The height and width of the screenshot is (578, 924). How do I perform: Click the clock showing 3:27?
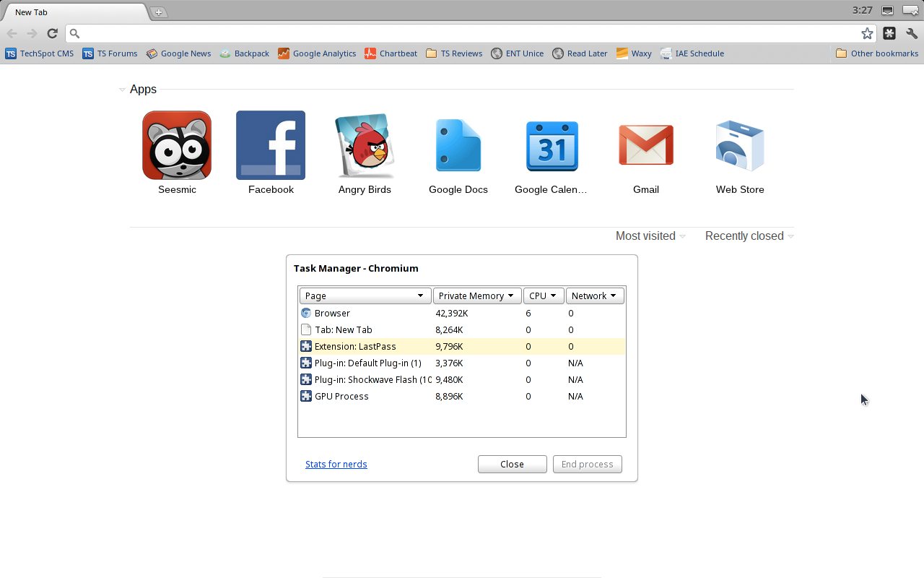tap(863, 10)
